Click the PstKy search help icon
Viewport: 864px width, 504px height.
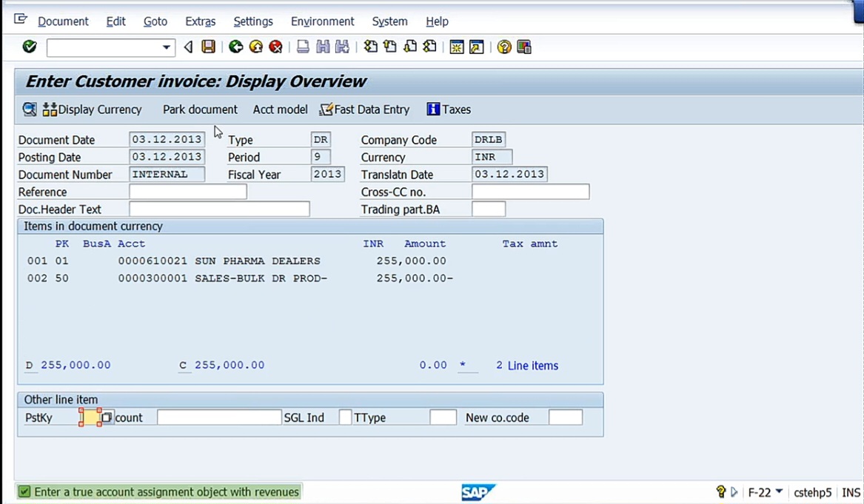tap(107, 417)
